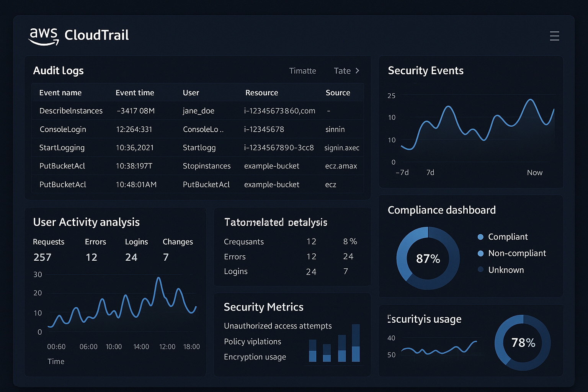Sort by Resource column header
The image size is (588, 392).
pyautogui.click(x=262, y=93)
